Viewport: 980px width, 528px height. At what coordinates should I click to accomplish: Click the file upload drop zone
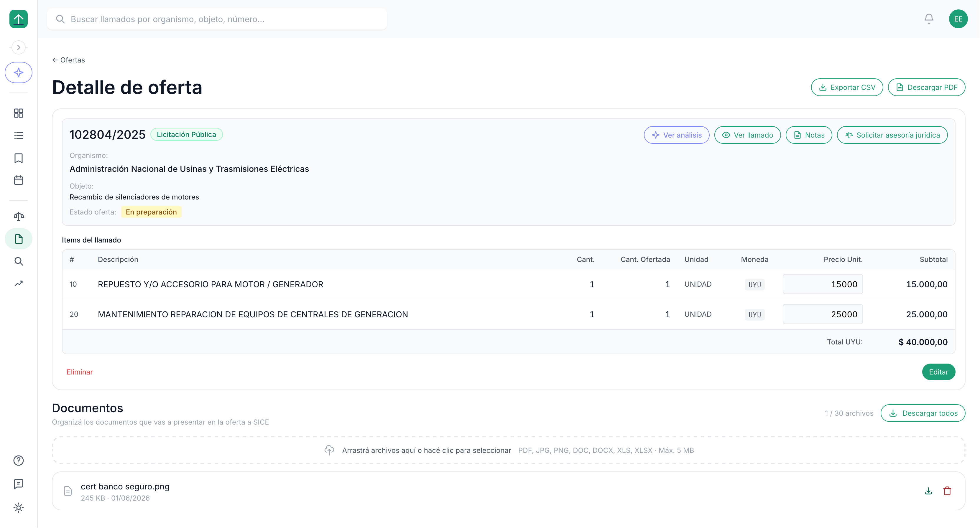[x=508, y=450]
